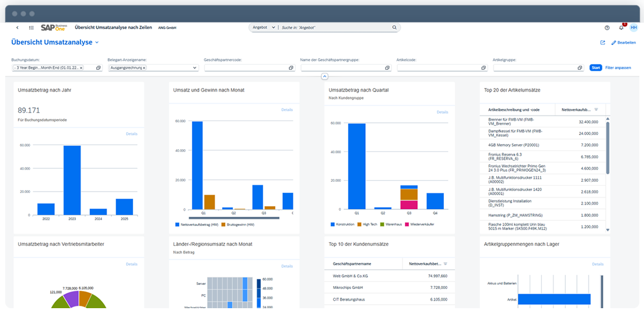Screen dimensions: 644x314
Task: Click the search magnifier icon
Action: [394, 27]
